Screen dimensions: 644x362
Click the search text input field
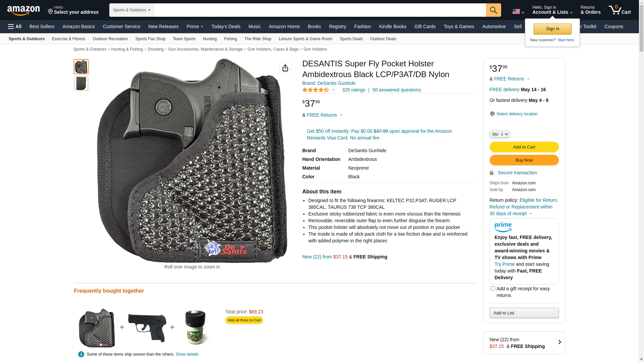(320, 10)
